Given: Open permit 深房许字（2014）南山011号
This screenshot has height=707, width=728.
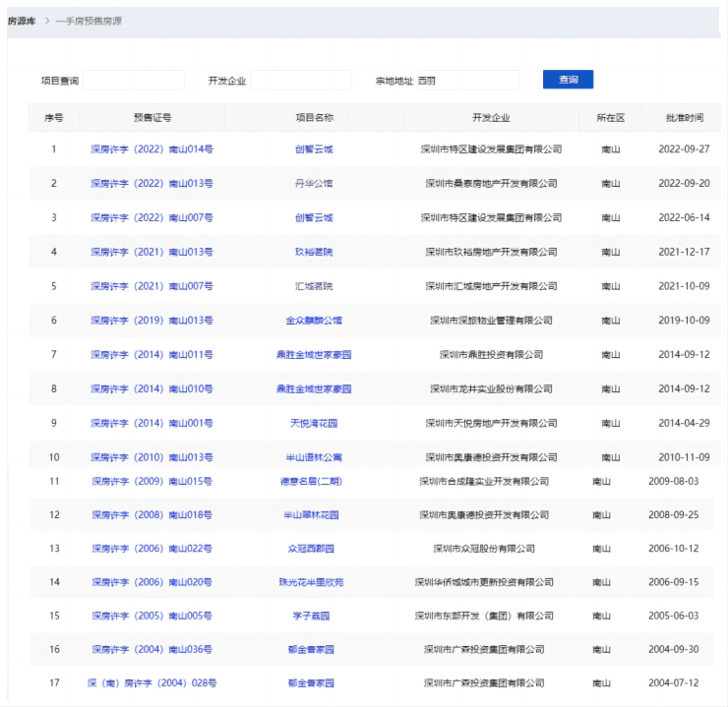Looking at the screenshot, I should [x=152, y=355].
